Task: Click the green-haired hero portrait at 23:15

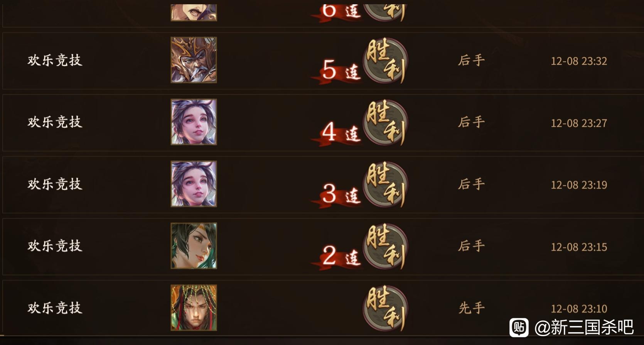Action: [194, 246]
